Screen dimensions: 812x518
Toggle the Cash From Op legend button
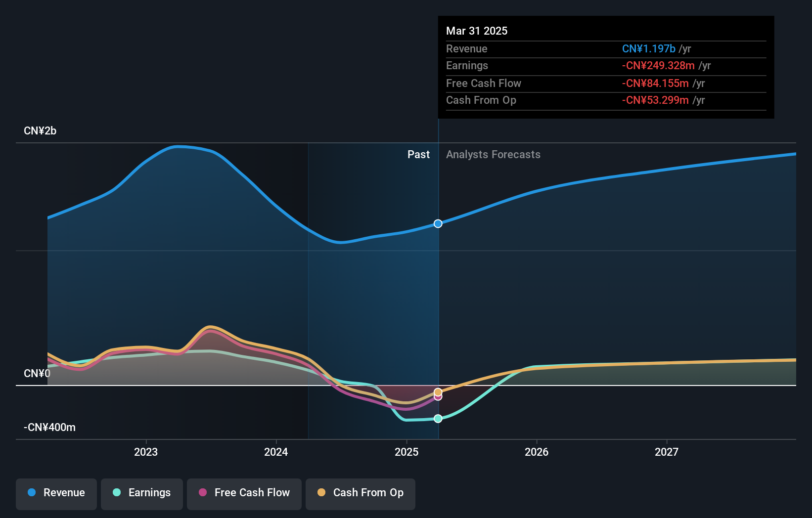coord(361,494)
